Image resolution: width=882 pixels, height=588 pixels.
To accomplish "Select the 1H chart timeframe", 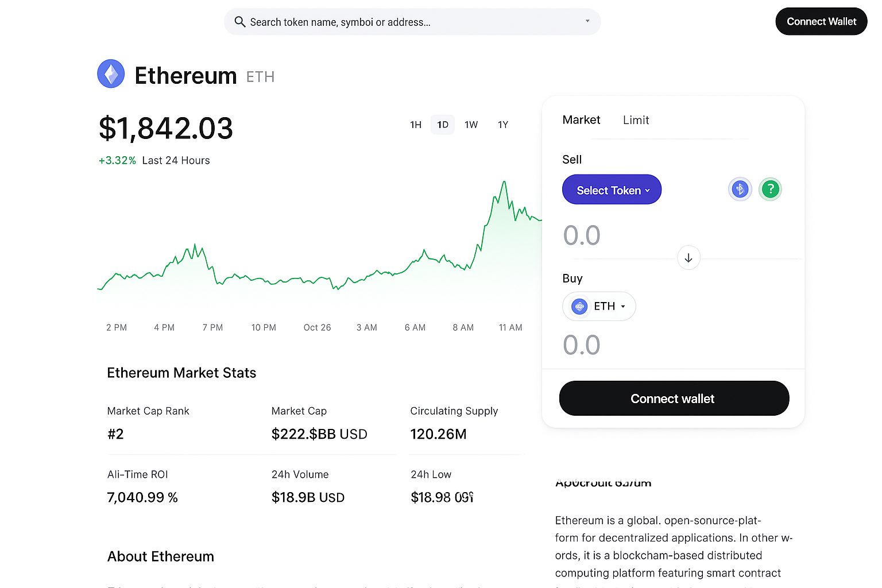I will [x=416, y=124].
